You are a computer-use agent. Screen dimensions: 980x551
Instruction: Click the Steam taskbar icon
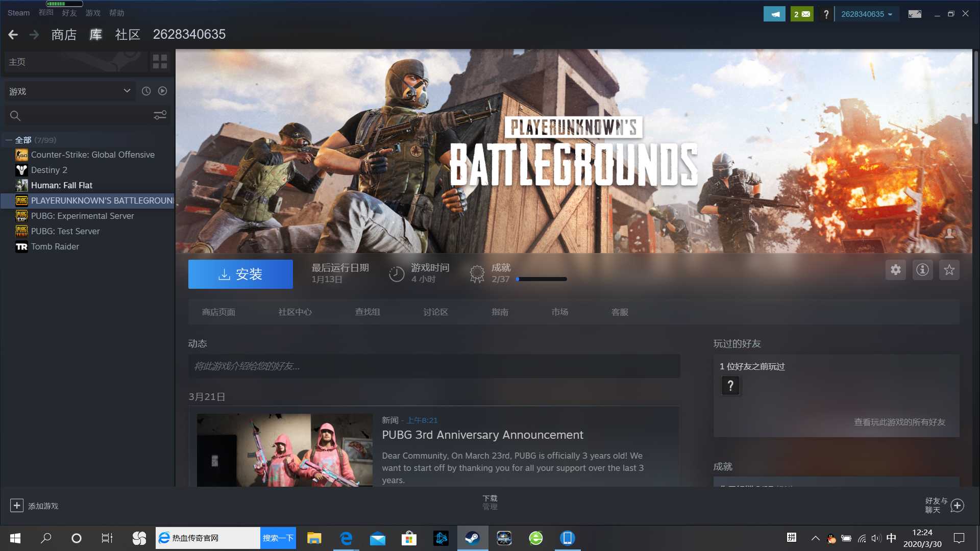472,538
